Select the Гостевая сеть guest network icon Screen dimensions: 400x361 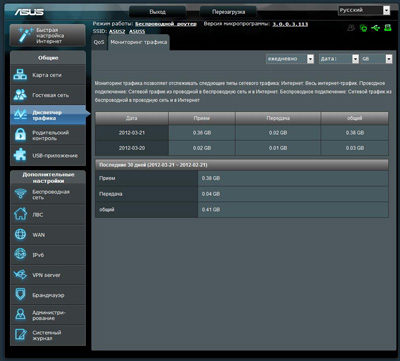click(20, 95)
